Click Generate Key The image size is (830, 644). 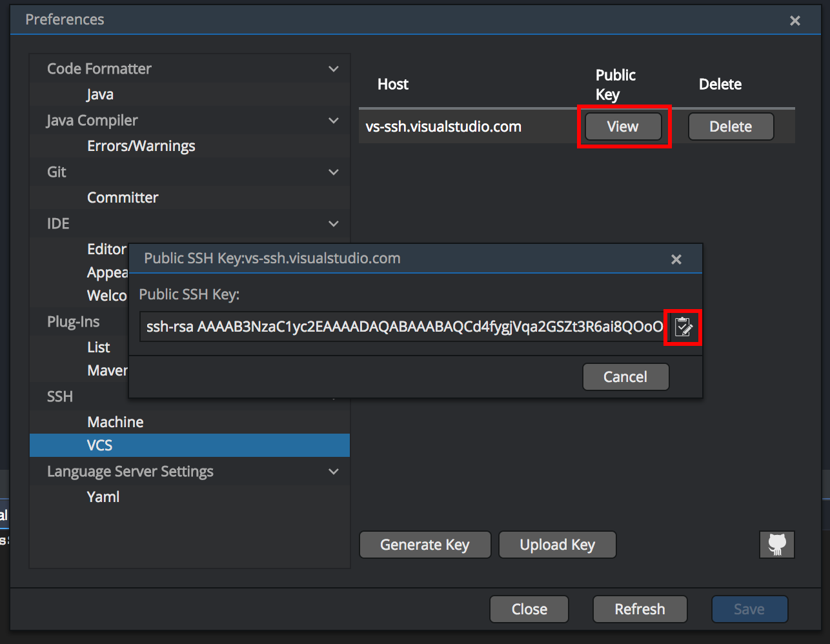(x=425, y=545)
